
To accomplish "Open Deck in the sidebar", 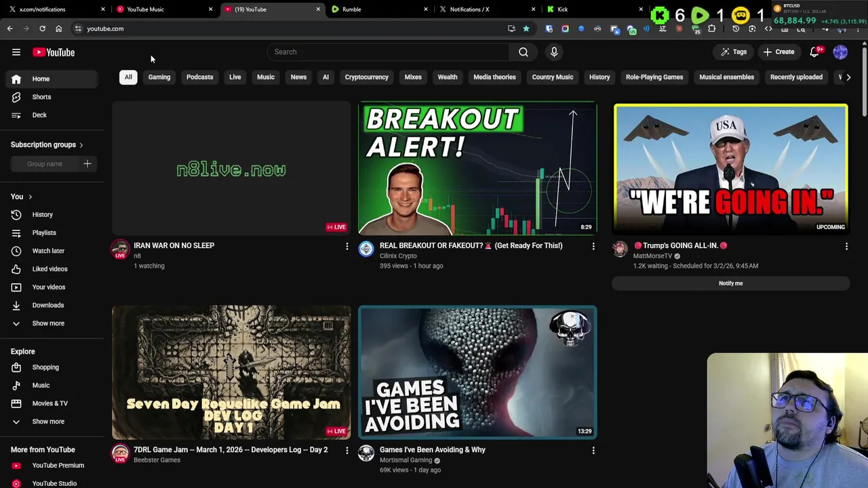I will coord(52,115).
